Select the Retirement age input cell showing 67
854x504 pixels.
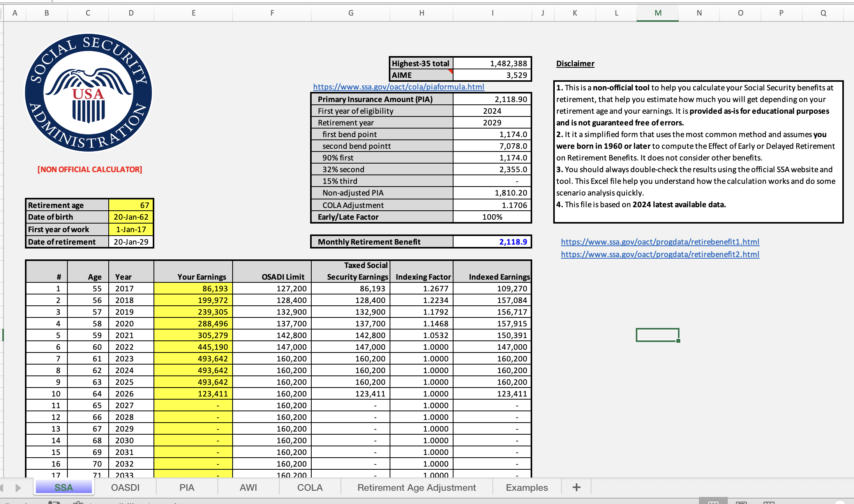click(131, 205)
